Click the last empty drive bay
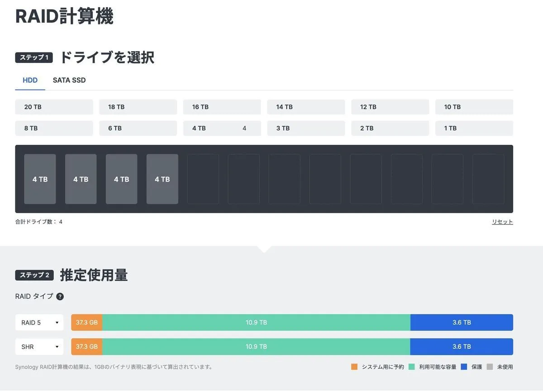This screenshot has height=392, width=543. [x=488, y=179]
